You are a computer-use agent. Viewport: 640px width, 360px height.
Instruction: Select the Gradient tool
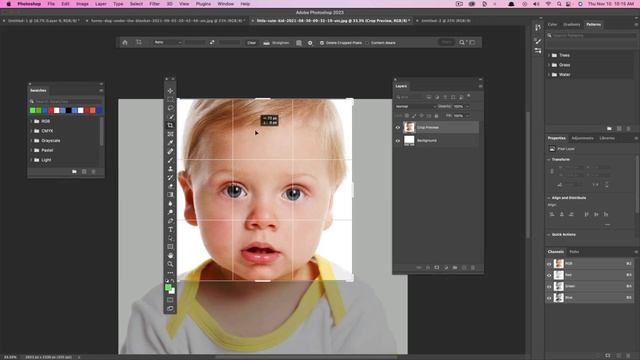click(170, 195)
